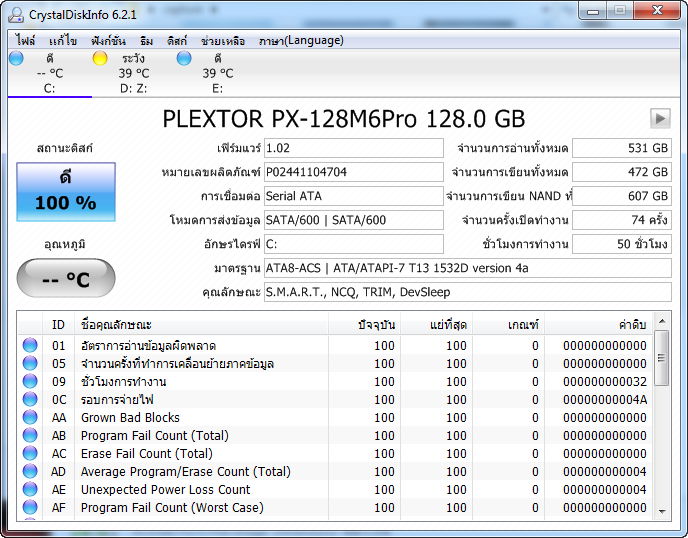Maximize the CrystalDiskInfo window
Screen dimensions: 688x538
click(620, 11)
